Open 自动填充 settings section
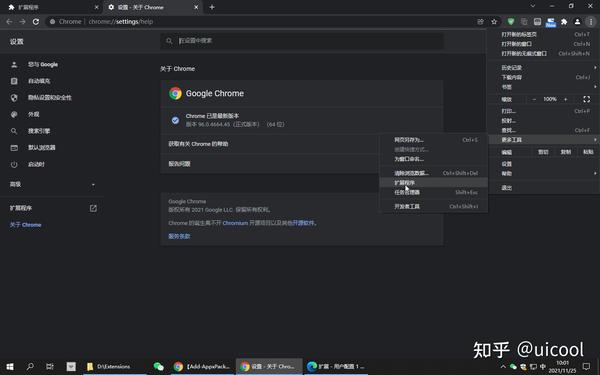600x375 pixels. click(x=39, y=81)
